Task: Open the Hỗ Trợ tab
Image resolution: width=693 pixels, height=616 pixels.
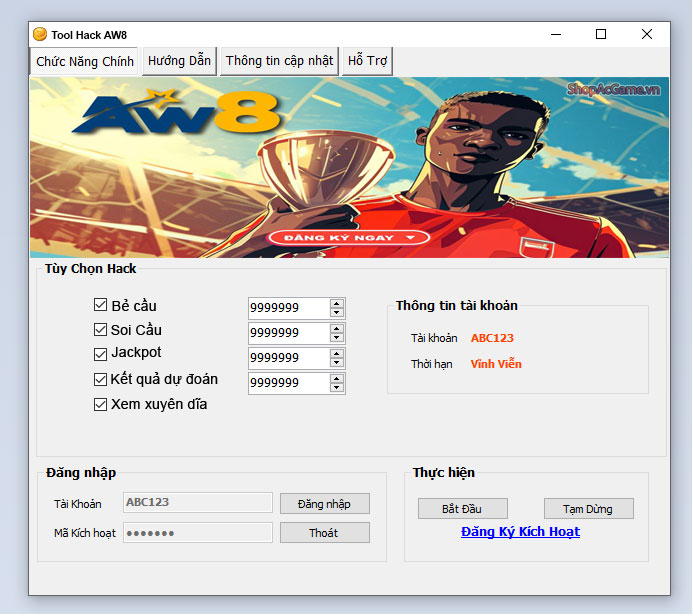Action: tap(367, 61)
